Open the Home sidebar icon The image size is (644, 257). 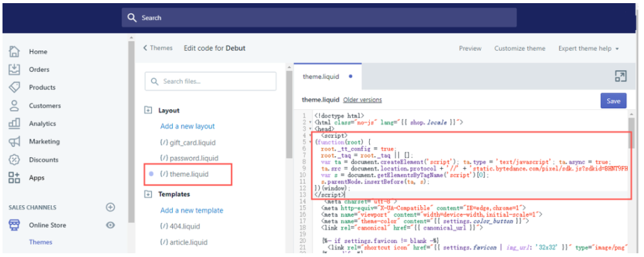coord(14,52)
